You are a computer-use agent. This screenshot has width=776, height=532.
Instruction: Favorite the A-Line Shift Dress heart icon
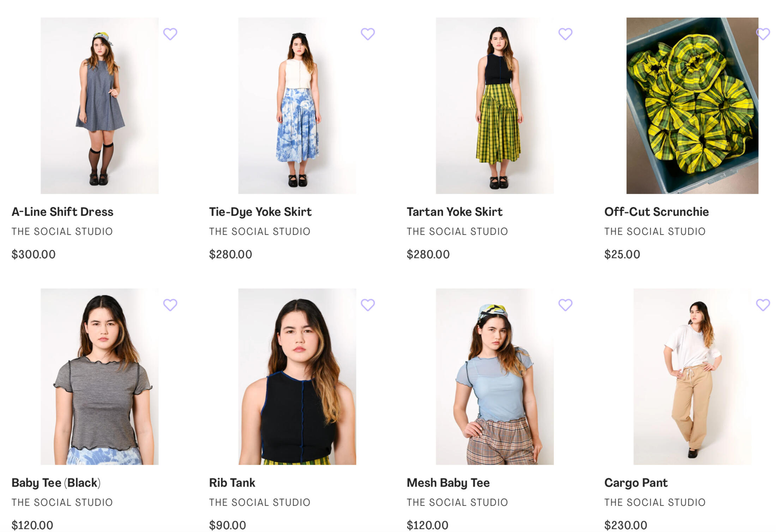click(x=170, y=34)
